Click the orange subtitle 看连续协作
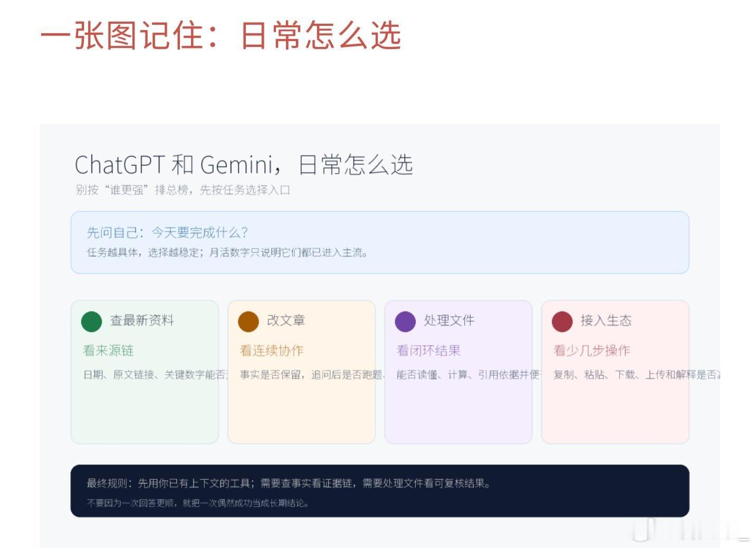The height and width of the screenshot is (549, 756). point(272,351)
